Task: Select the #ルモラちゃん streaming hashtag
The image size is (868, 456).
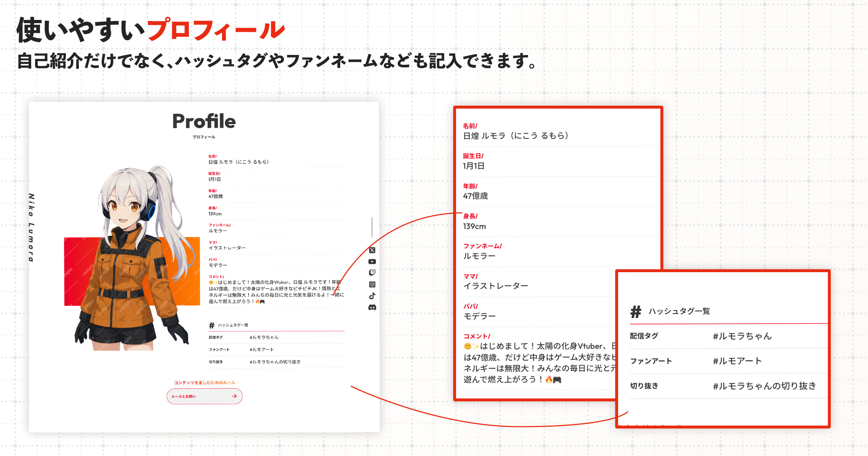Action: 742,336
